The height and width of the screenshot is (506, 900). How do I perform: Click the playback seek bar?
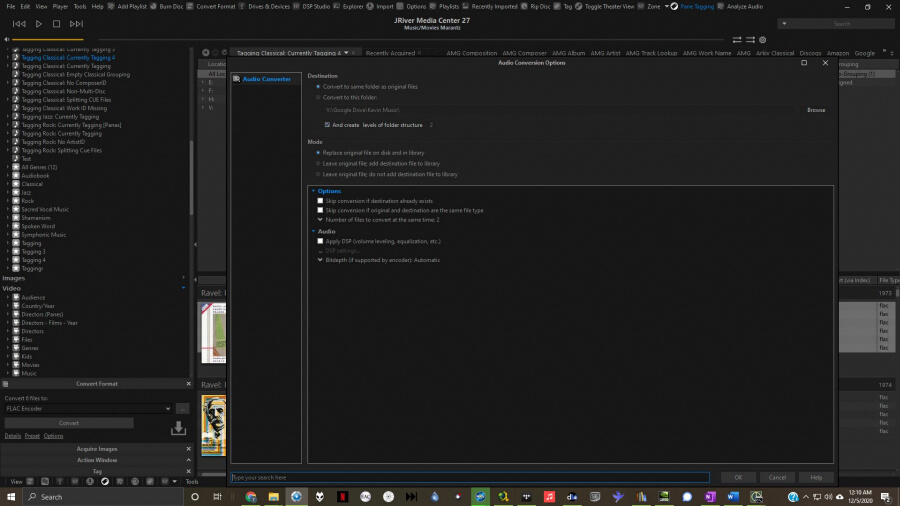(413, 40)
